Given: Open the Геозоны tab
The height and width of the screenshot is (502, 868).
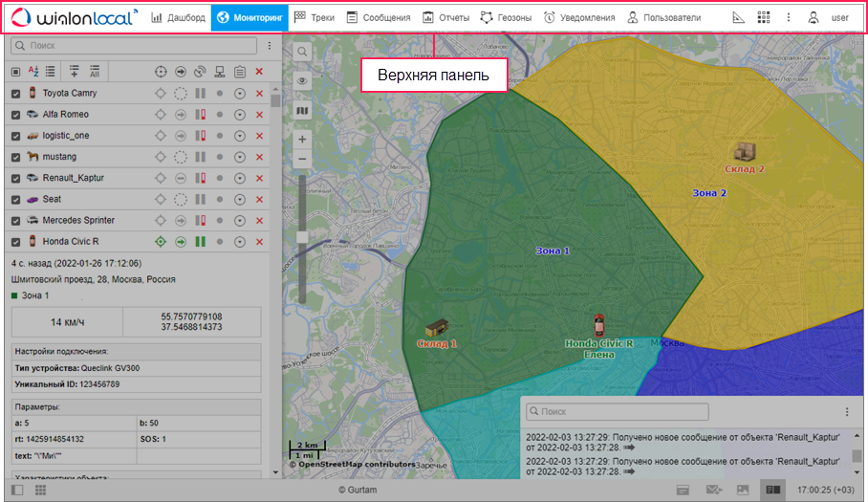Looking at the screenshot, I should [x=506, y=17].
